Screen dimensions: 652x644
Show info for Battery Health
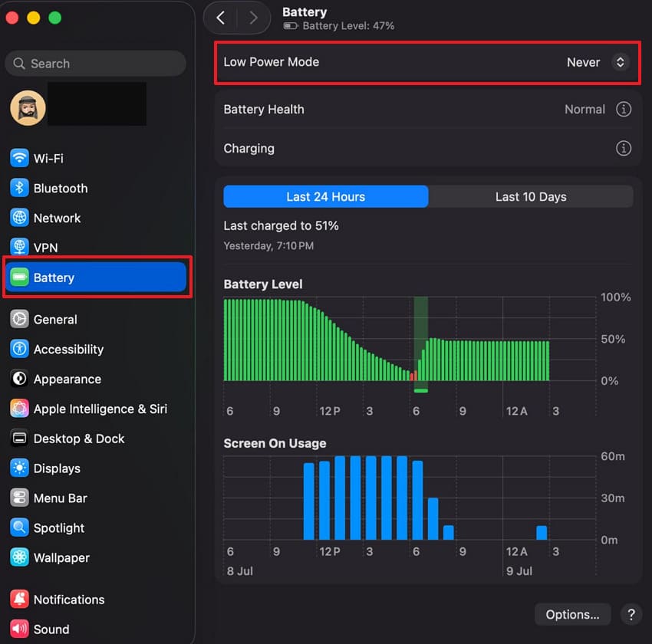[x=624, y=110]
